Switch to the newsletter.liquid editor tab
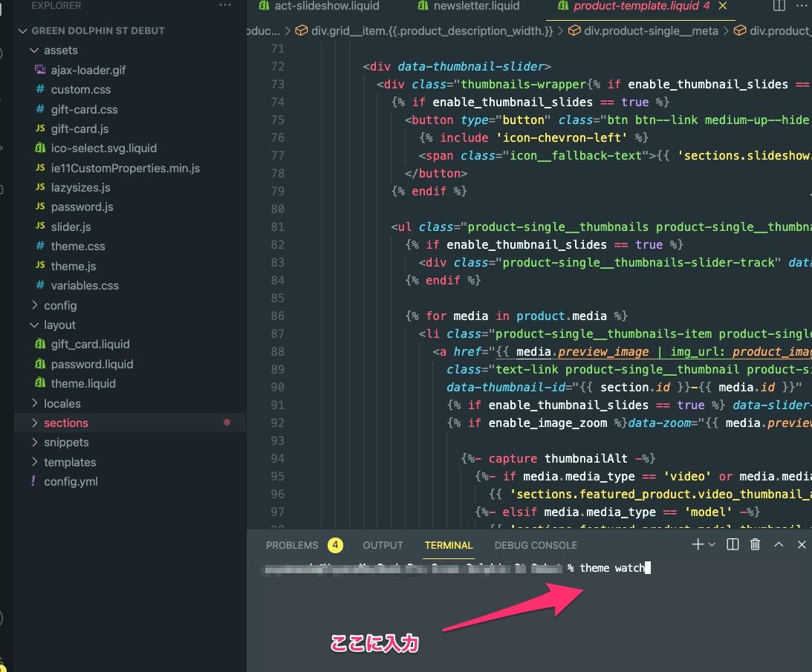812x672 pixels. [x=475, y=6]
